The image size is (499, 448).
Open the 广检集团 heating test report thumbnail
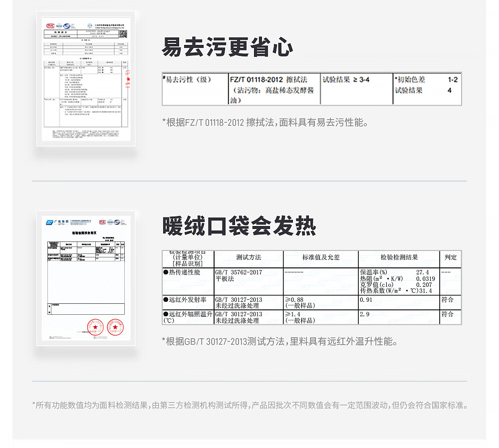click(86, 278)
